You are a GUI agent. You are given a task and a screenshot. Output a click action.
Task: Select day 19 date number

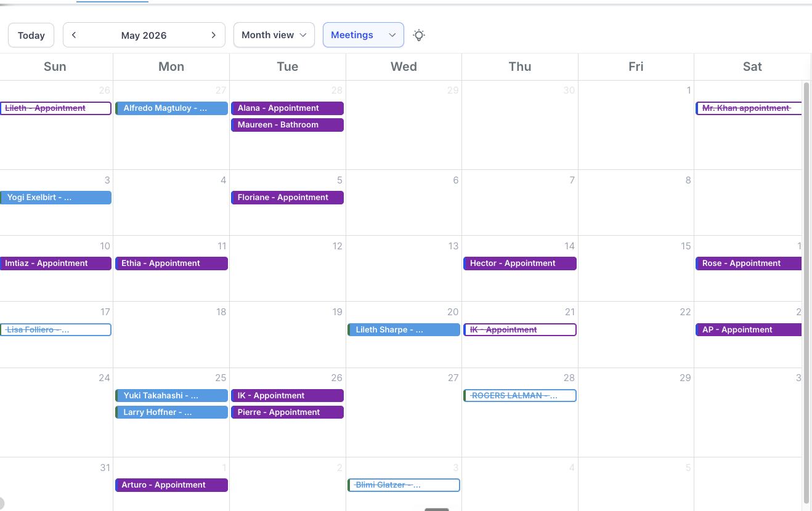point(337,312)
